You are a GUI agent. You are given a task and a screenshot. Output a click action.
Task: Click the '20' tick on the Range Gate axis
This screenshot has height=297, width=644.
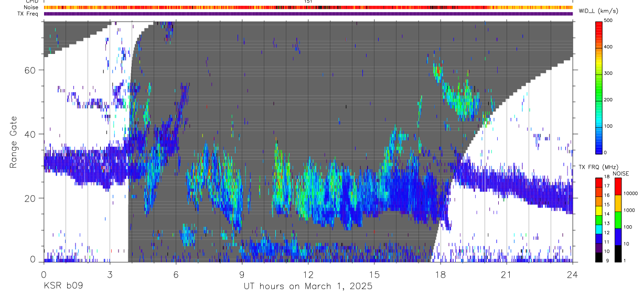(x=30, y=199)
